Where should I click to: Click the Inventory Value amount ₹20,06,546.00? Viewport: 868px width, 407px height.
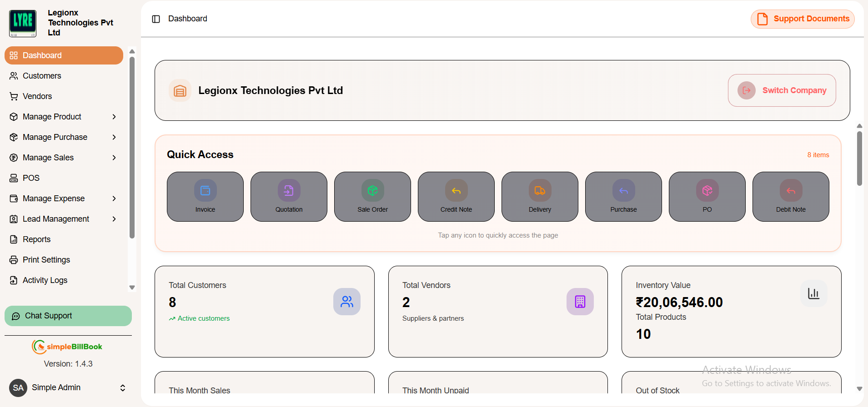tap(679, 302)
